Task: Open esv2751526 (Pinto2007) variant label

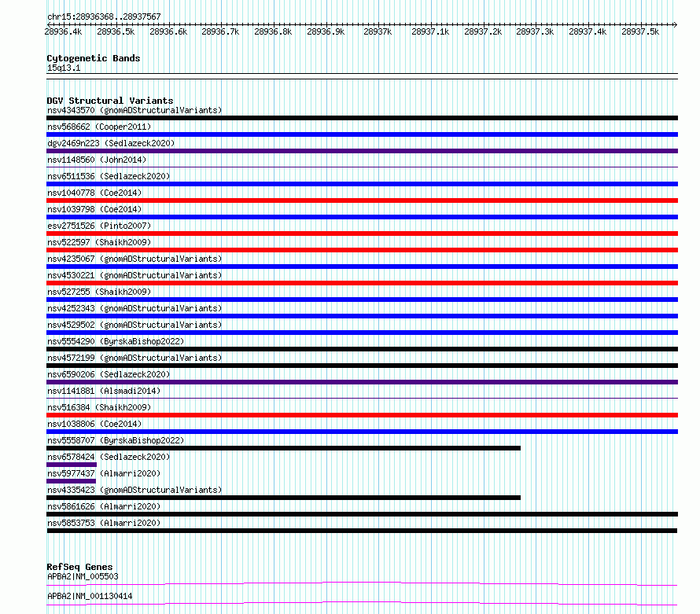Action: [99, 226]
